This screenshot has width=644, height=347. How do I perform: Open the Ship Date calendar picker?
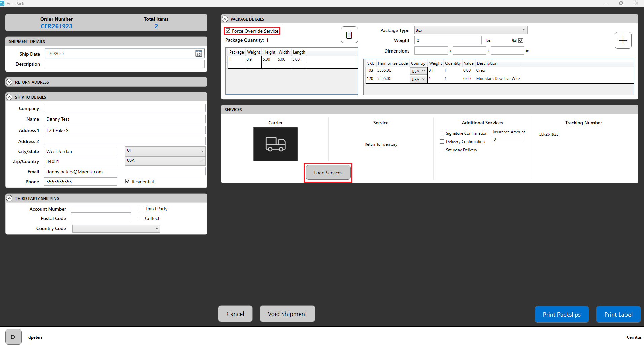[x=199, y=54]
